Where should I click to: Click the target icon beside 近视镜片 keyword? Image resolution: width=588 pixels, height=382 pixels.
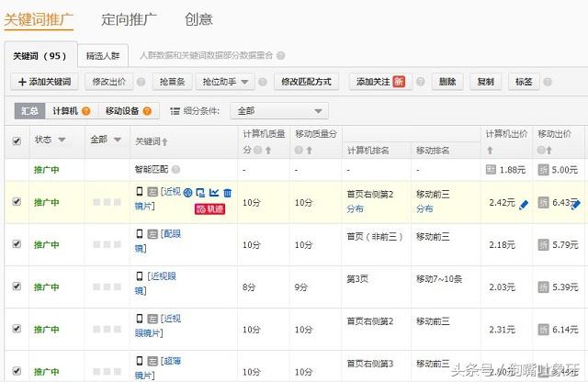pos(187,193)
